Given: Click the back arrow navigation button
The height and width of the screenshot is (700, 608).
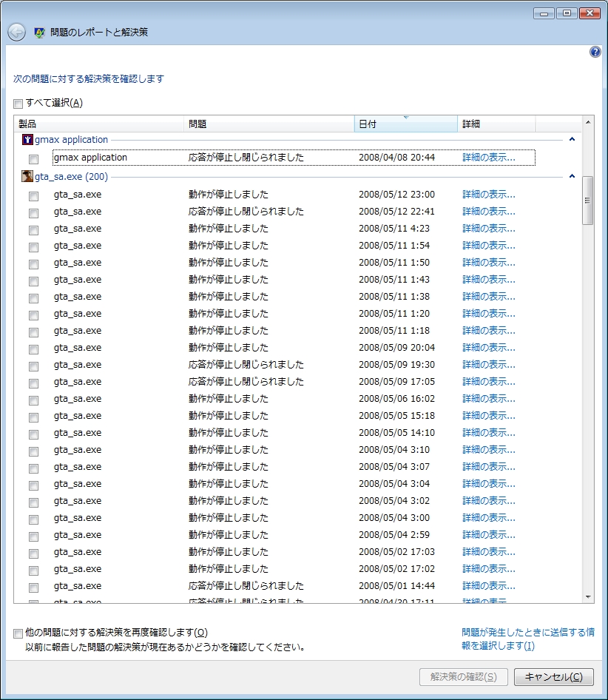Looking at the screenshot, I should 16,33.
